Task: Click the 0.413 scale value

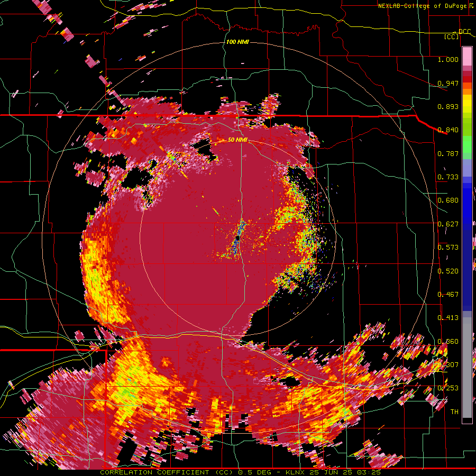Action: (448, 318)
